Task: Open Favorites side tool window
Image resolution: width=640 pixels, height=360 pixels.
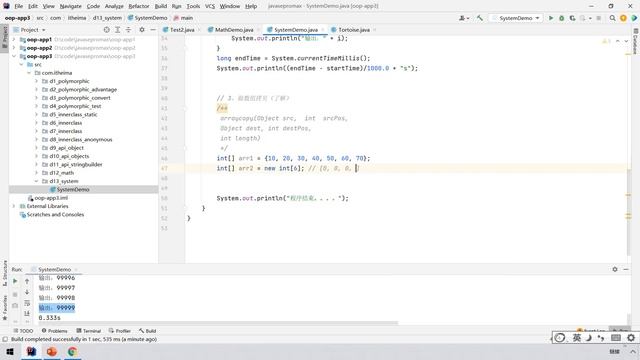Action: pos(4,308)
